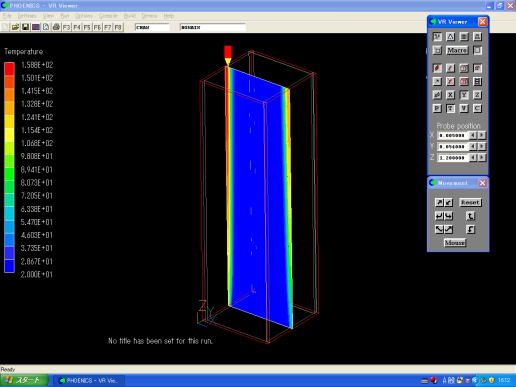
Task: Click the Reset button in Movement panel
Action: [x=470, y=202]
